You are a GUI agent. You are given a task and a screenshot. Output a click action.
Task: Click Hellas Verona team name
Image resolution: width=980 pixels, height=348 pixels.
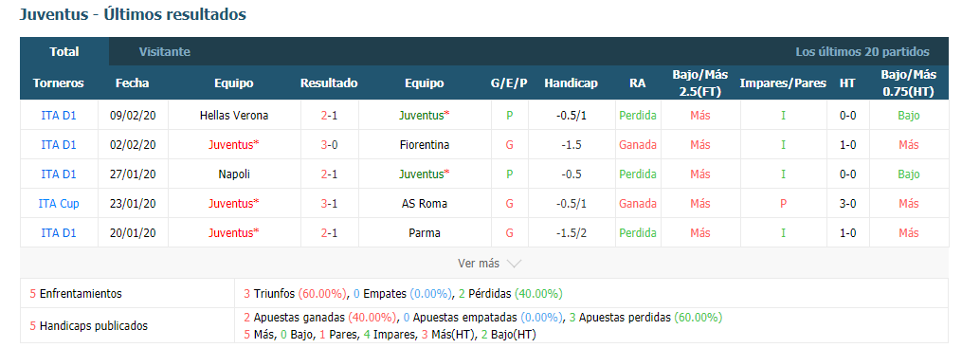pos(234,116)
